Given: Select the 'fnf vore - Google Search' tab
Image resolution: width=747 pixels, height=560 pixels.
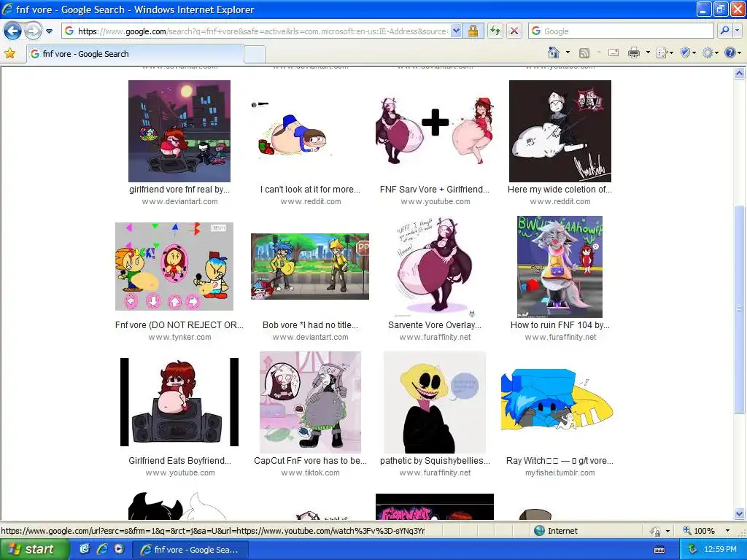Looking at the screenshot, I should [x=135, y=54].
